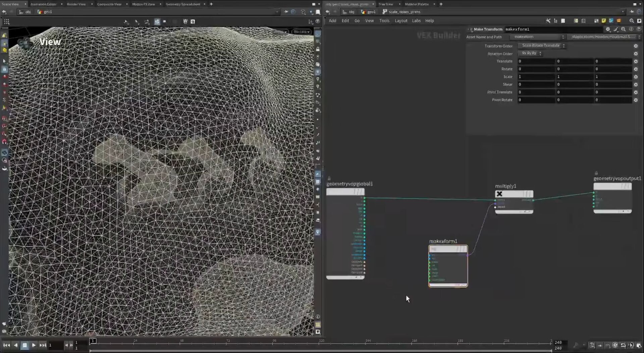Add a sticky note in network editor

pyautogui.click(x=603, y=21)
